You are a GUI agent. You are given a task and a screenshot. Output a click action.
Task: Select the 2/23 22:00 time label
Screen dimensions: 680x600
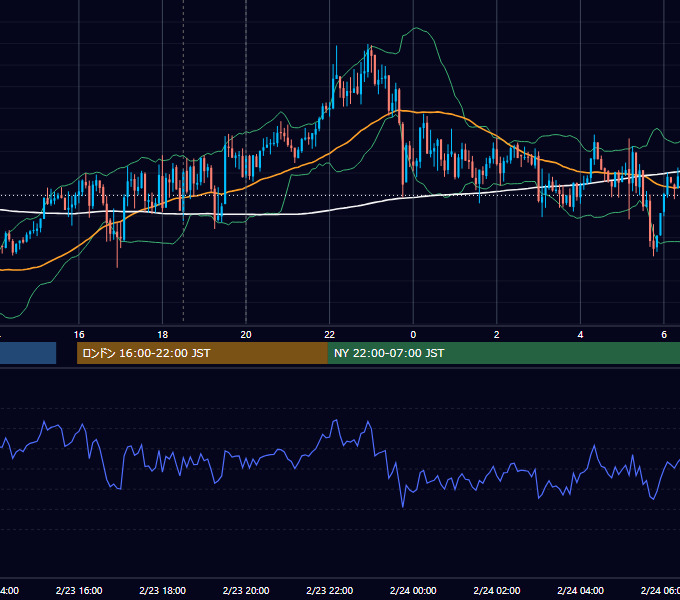(330, 590)
